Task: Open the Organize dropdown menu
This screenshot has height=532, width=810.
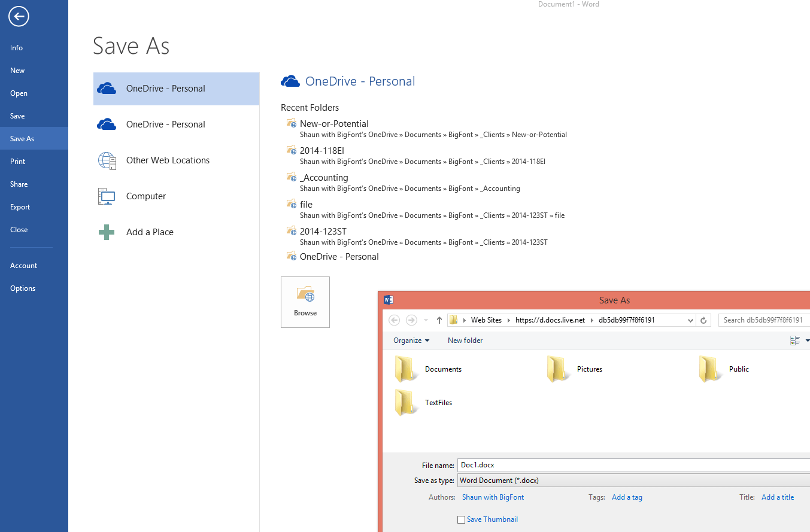Action: click(x=411, y=341)
